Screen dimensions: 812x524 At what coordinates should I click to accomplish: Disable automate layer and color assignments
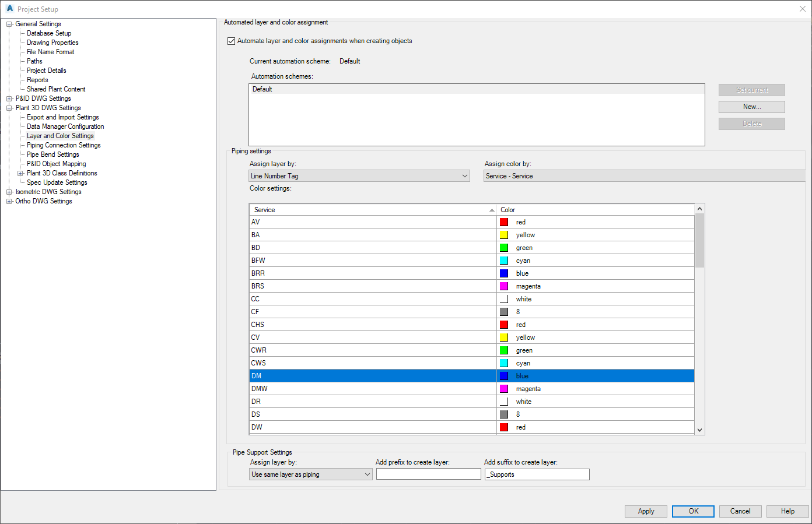[x=231, y=41]
